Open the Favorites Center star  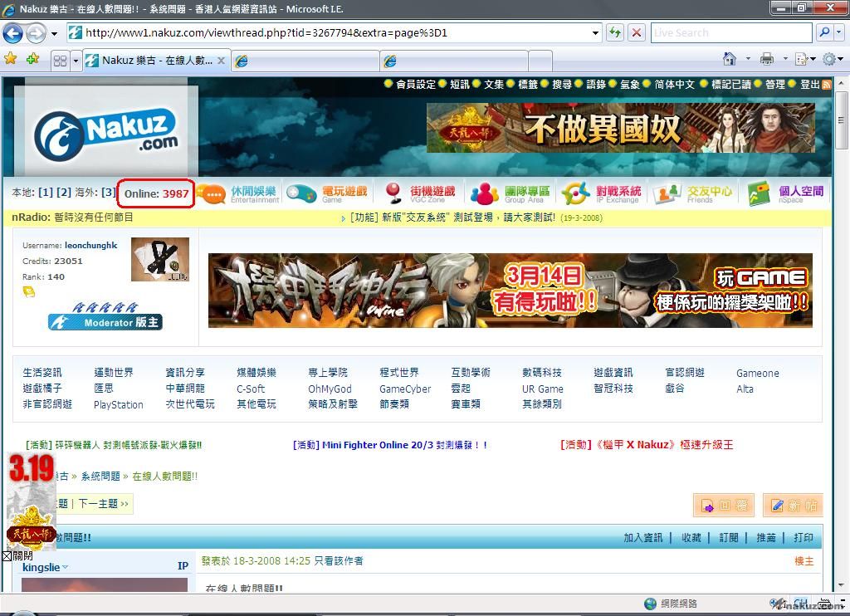(10, 59)
